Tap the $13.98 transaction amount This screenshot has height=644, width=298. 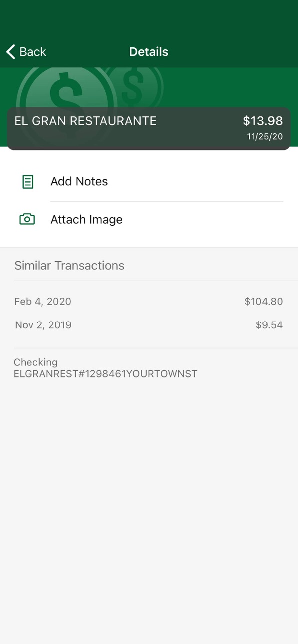click(x=263, y=121)
